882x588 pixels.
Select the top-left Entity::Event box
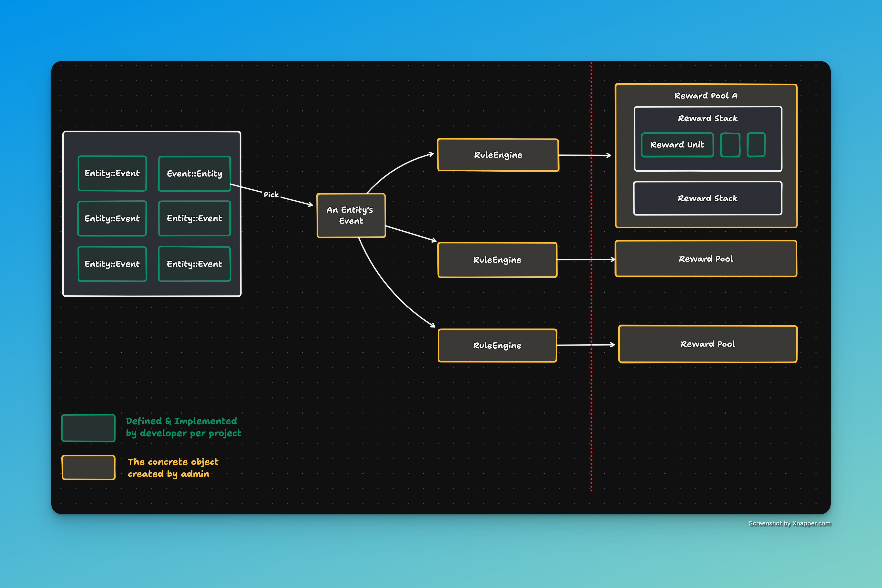click(x=112, y=173)
